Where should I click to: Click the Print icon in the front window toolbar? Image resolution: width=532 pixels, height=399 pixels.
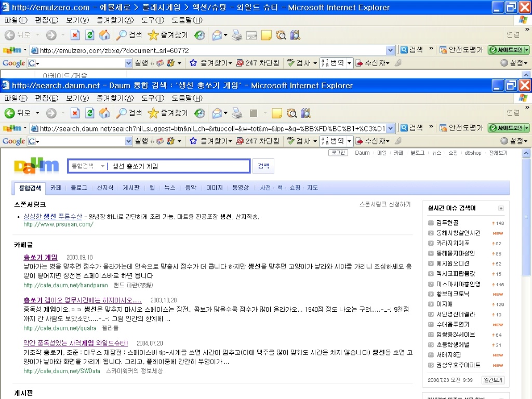237,113
